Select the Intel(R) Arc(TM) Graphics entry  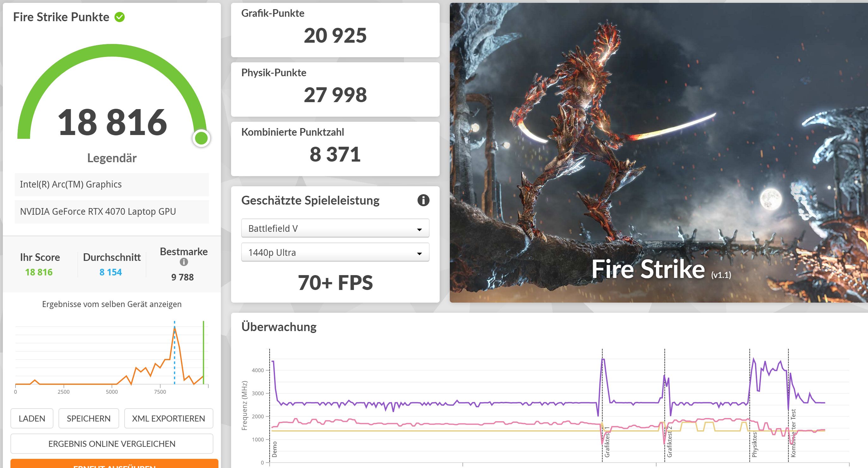112,184
